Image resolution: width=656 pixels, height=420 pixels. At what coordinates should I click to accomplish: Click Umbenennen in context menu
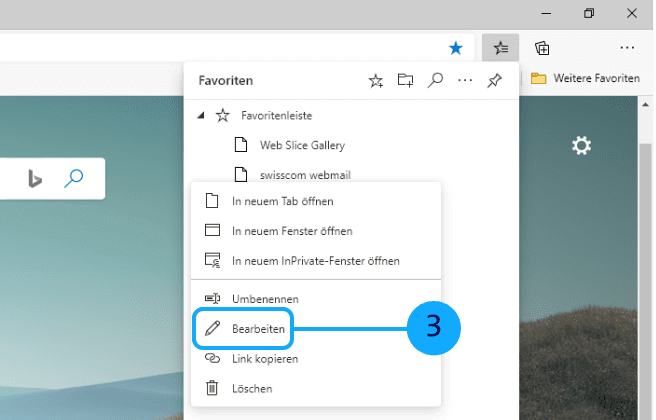click(x=264, y=298)
